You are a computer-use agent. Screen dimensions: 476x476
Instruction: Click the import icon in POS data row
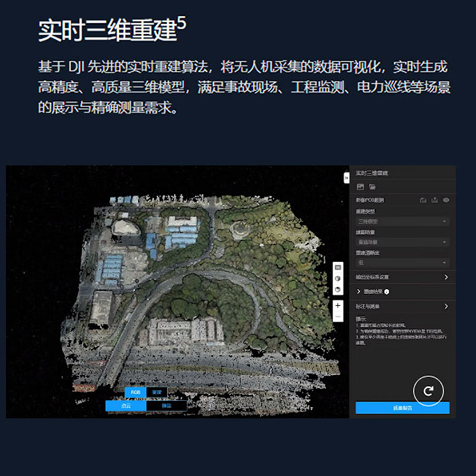pos(423,200)
